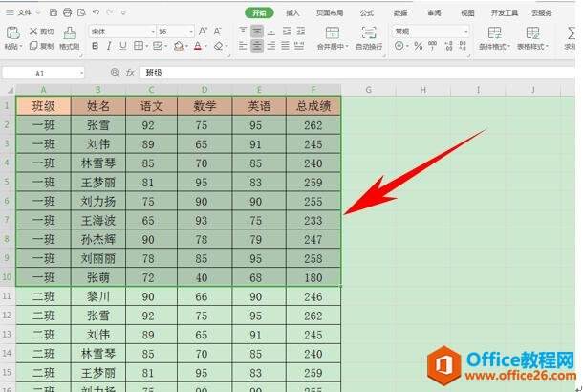583x392 pixels.
Task: Expand the Paste (粘贴) dropdown arrow
Action: (21, 47)
